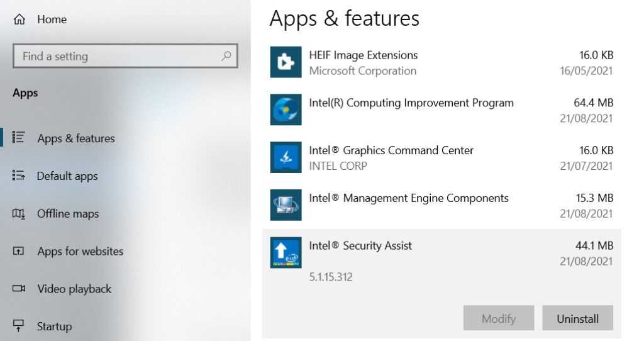
Task: Click the Intel Graphics Command Center icon
Action: point(286,157)
